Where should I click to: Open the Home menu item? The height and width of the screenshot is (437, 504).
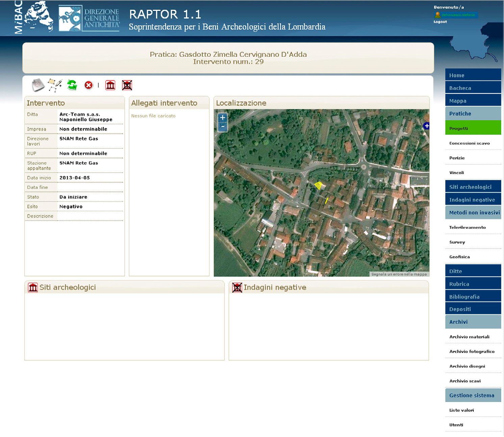[473, 75]
